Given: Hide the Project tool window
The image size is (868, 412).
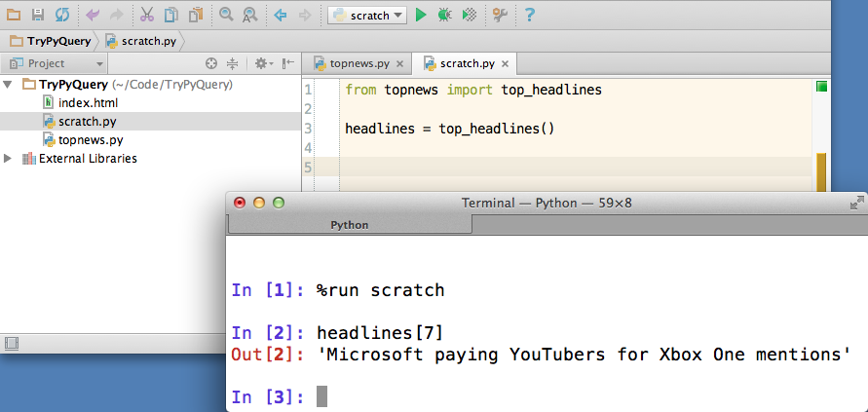Looking at the screenshot, I should (x=287, y=63).
